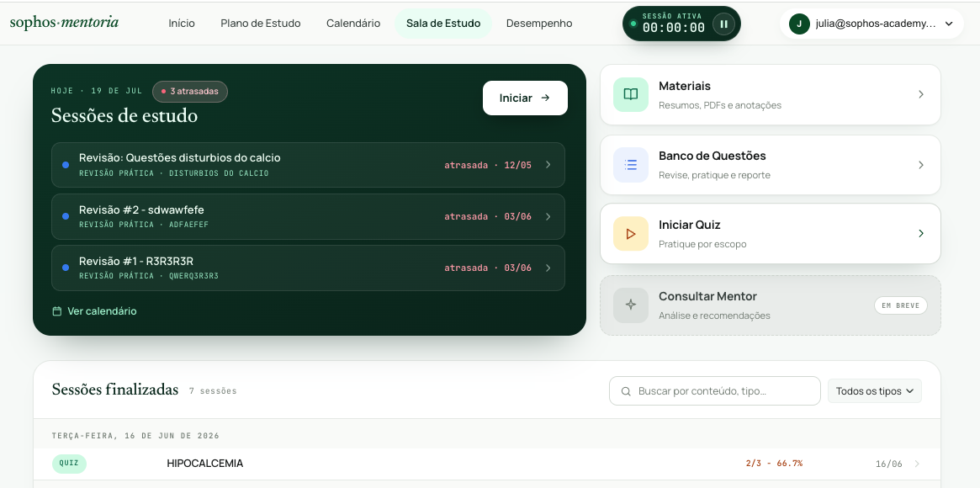Screen dimensions: 980x488
Task: Click the Consultar Mentor sparkle icon
Action: point(631,305)
